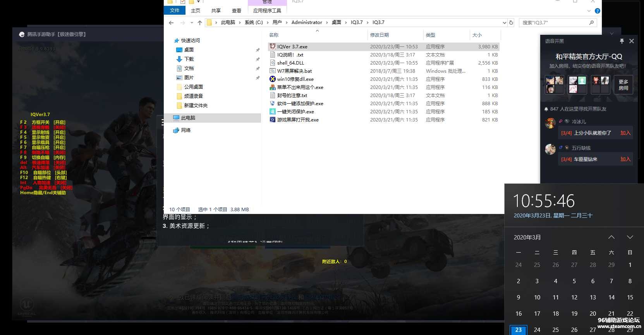Open 更多房间 in voice panel
The image size is (644, 335).
coord(623,85)
